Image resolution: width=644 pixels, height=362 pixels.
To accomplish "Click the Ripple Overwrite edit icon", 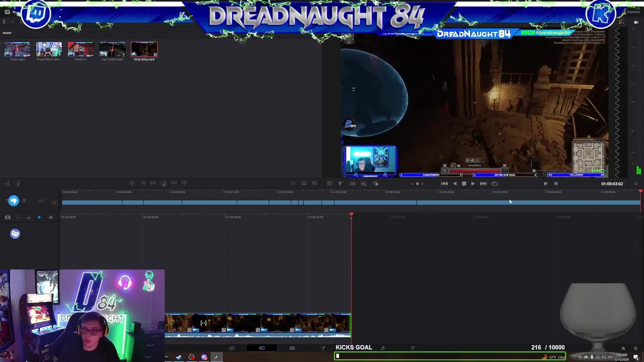I will [153, 183].
